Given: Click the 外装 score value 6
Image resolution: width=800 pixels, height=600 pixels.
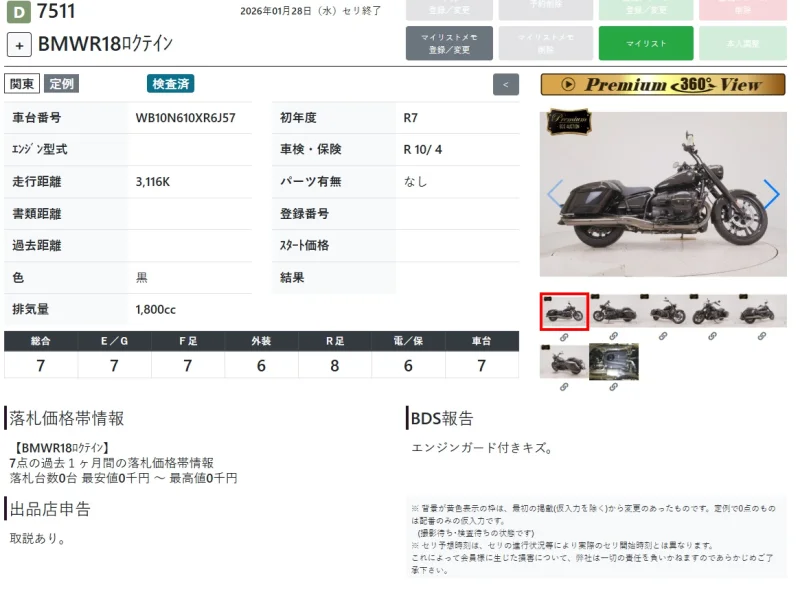Looking at the screenshot, I should [261, 365].
